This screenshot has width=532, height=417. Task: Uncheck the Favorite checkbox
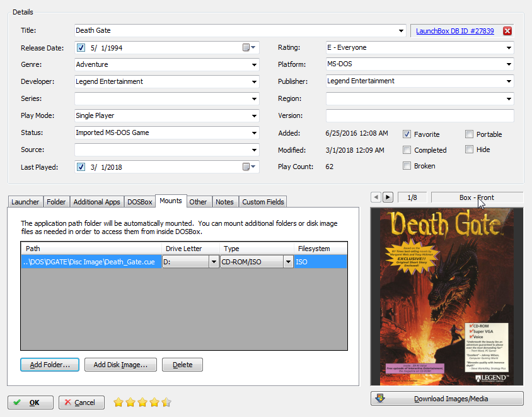pos(407,134)
